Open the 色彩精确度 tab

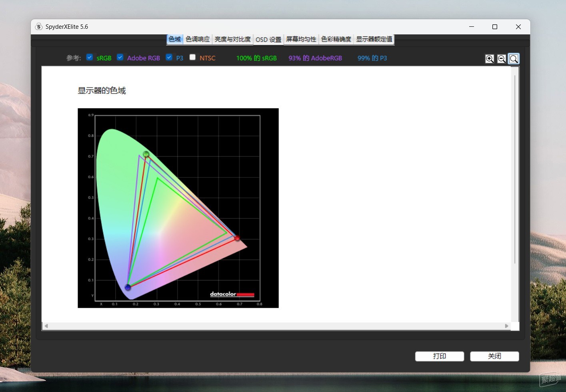336,39
